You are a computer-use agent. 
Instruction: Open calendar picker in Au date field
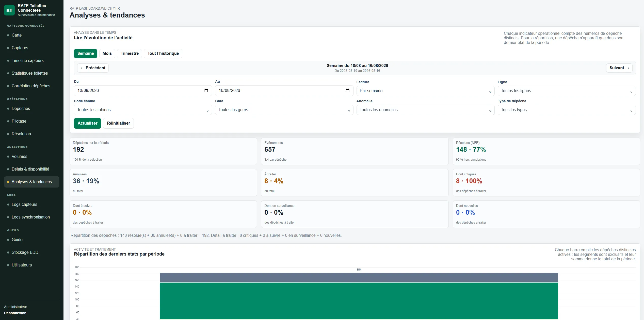[x=348, y=91]
